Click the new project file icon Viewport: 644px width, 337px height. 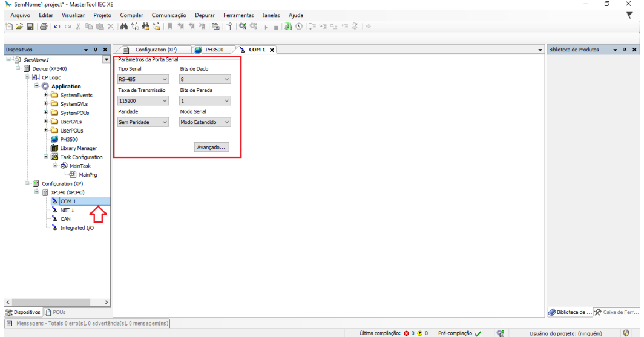pyautogui.click(x=9, y=27)
